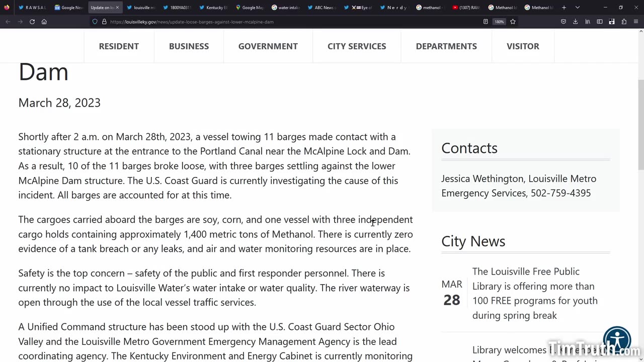The width and height of the screenshot is (644, 362).
Task: Open the extensions puzzle-piece menu
Action: point(624,22)
